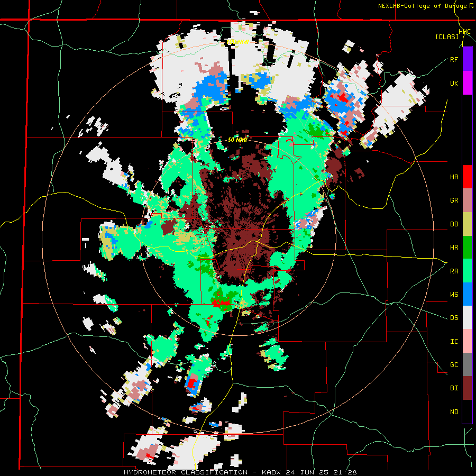Select the light pink IC legend swatch
The width and height of the screenshot is (476, 476).
click(x=467, y=341)
